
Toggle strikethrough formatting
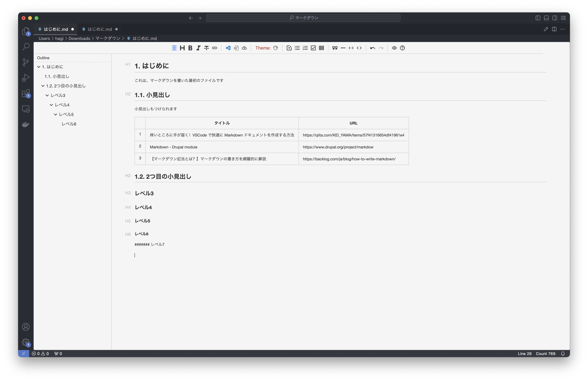point(207,48)
